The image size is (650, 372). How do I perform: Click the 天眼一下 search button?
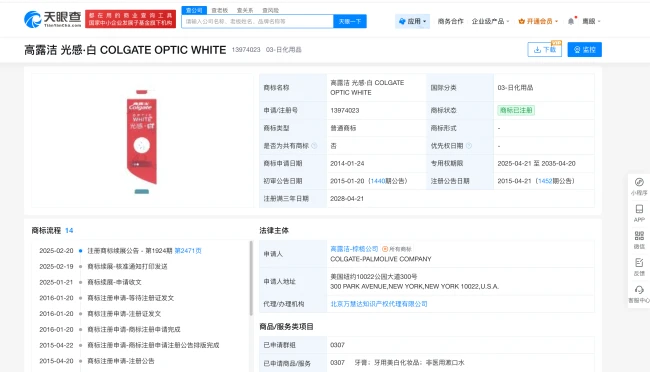[x=350, y=21]
